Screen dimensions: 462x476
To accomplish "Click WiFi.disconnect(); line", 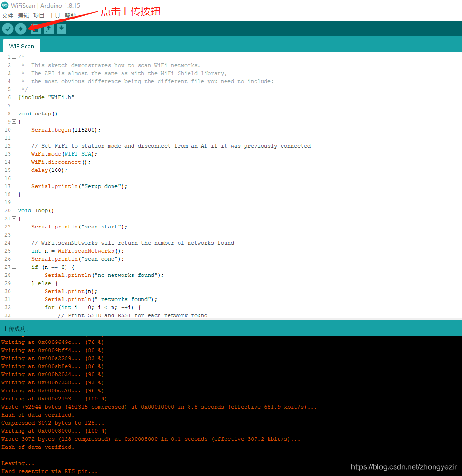I will tap(61, 162).
